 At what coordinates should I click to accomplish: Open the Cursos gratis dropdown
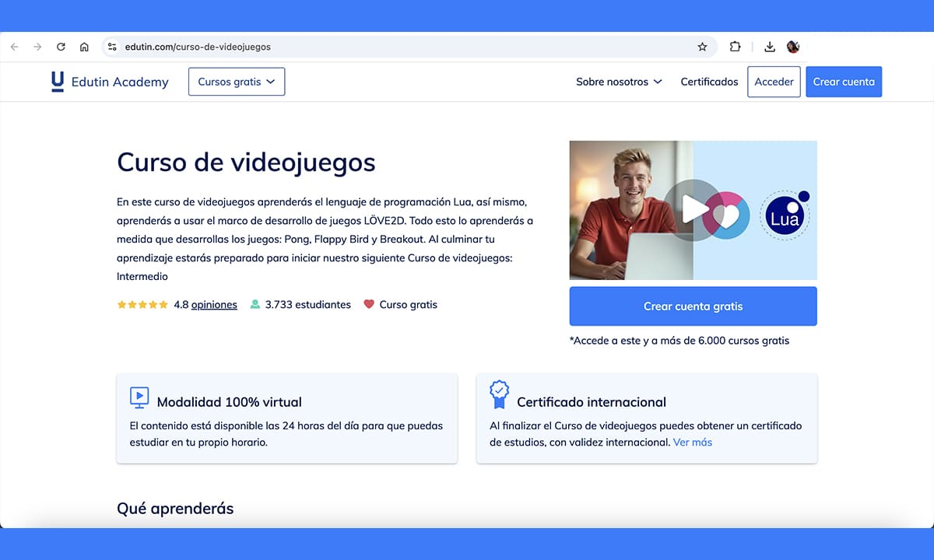[236, 81]
